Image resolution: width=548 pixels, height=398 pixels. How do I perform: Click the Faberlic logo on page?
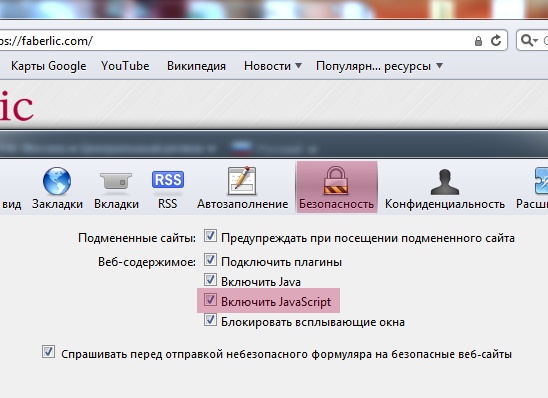[16, 107]
